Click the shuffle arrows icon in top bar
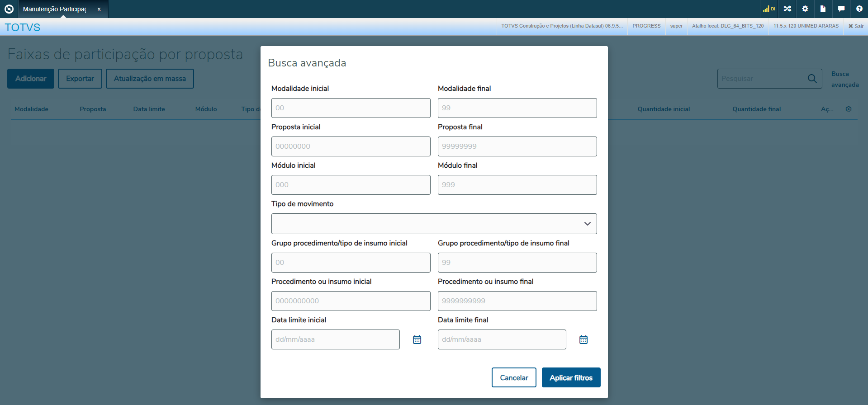Image resolution: width=868 pixels, height=405 pixels. coord(787,9)
